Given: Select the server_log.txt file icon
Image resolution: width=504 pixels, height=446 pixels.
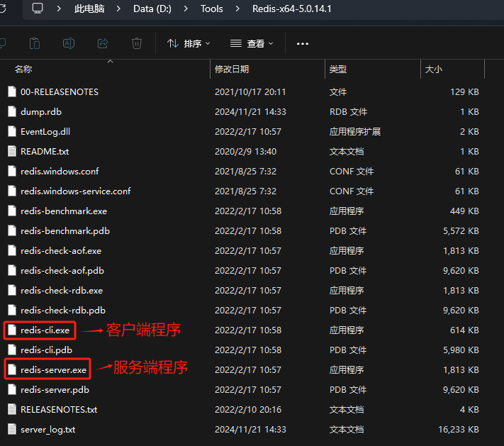Looking at the screenshot, I should coord(12,429).
